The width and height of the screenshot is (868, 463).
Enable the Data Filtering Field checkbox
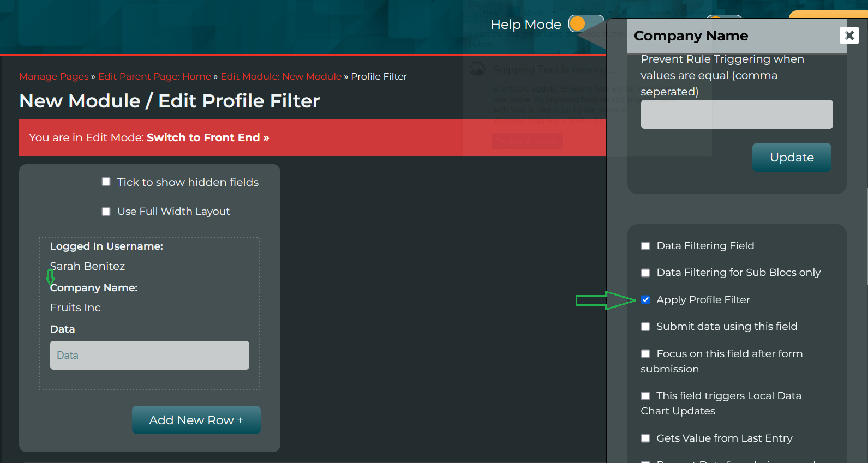(645, 246)
